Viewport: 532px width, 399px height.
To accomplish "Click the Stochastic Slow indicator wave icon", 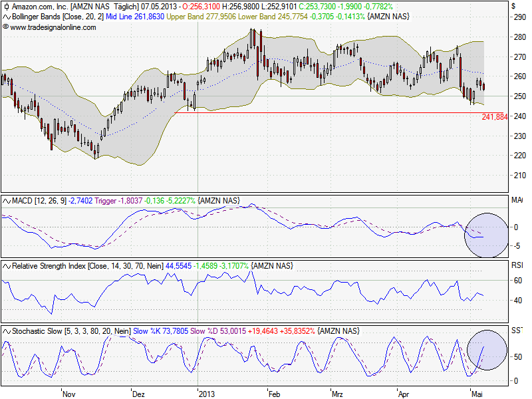I will point(6,331).
